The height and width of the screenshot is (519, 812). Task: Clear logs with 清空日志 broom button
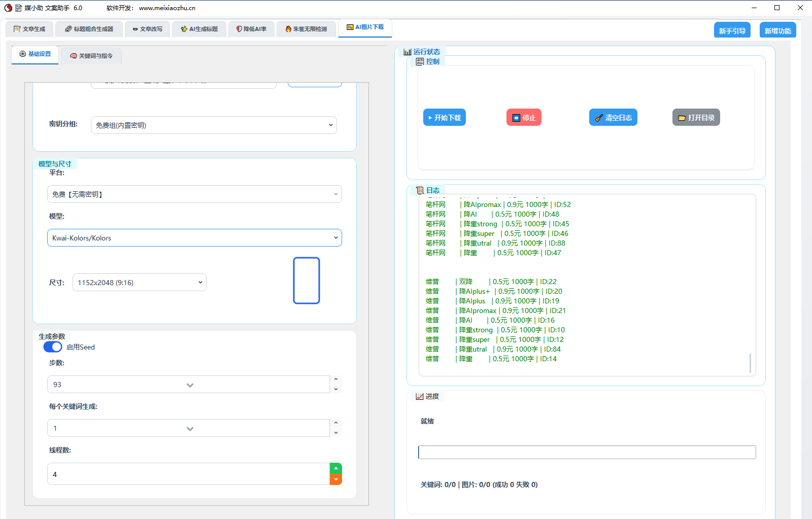(613, 118)
